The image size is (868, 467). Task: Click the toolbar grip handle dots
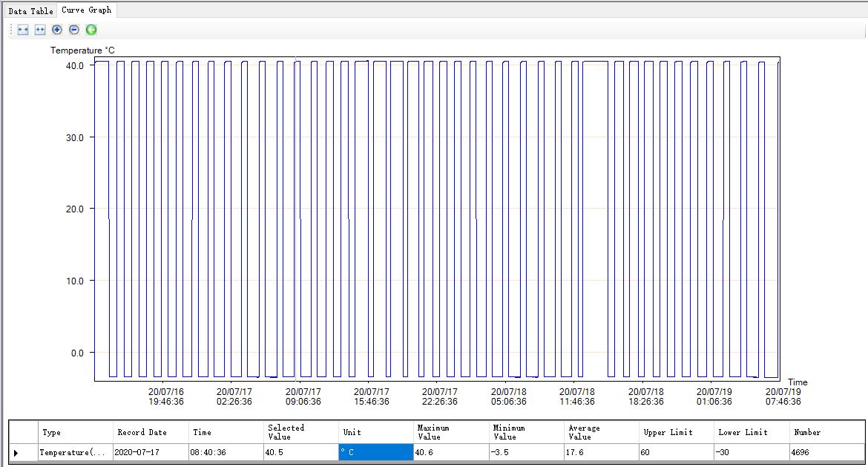click(x=11, y=30)
